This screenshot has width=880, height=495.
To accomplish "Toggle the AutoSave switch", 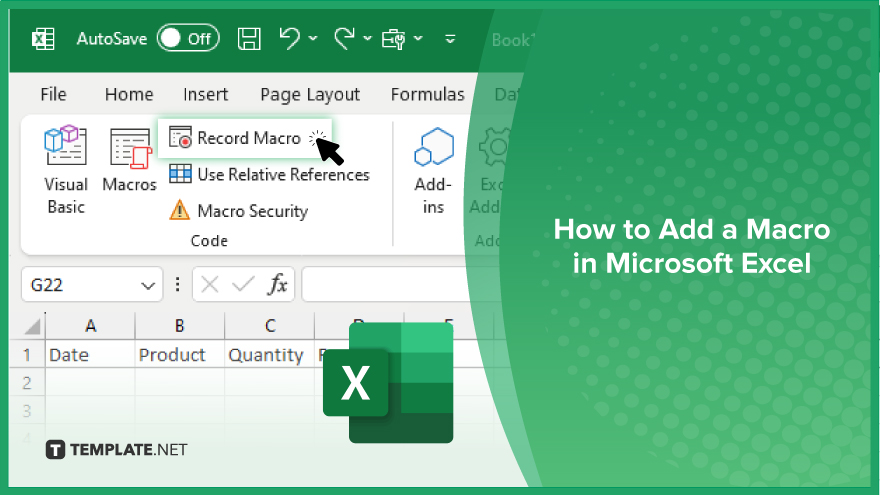I will pyautogui.click(x=188, y=38).
